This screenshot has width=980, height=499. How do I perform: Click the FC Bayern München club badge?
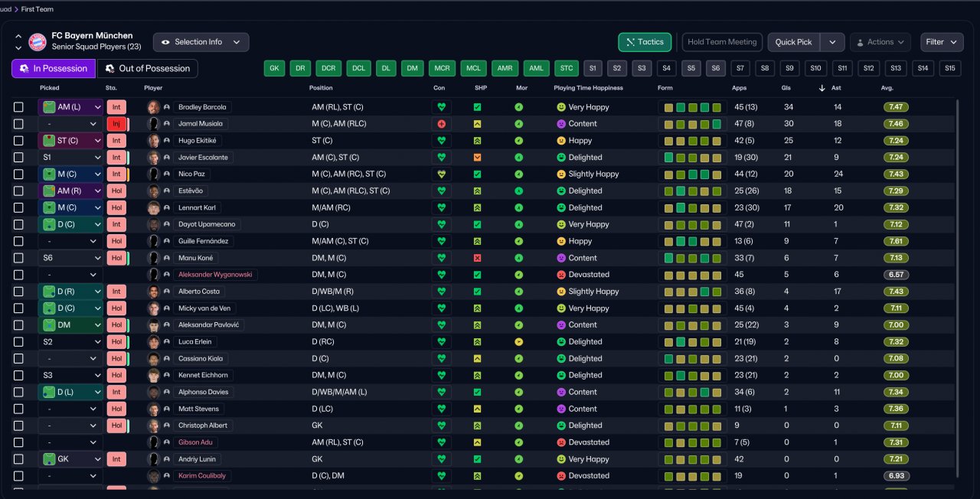[x=38, y=42]
